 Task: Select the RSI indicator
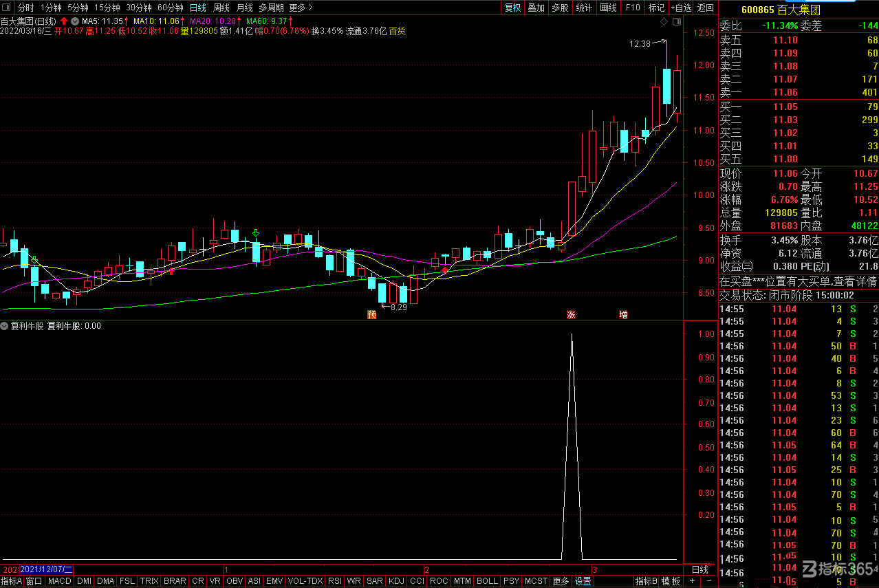click(335, 581)
